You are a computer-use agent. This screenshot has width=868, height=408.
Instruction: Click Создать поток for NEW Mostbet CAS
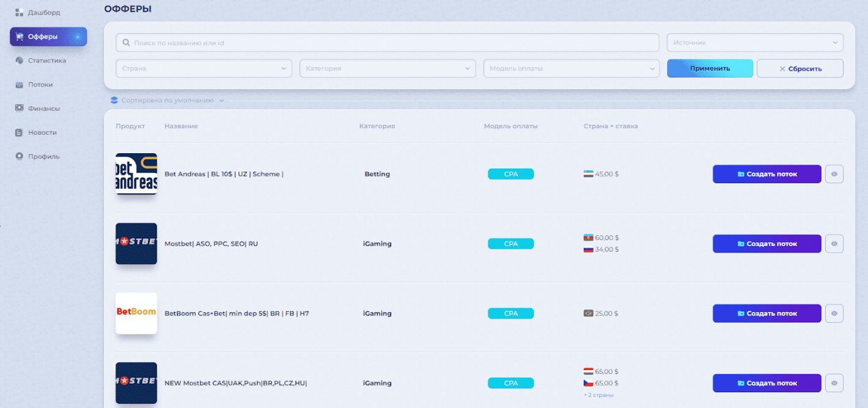(767, 383)
